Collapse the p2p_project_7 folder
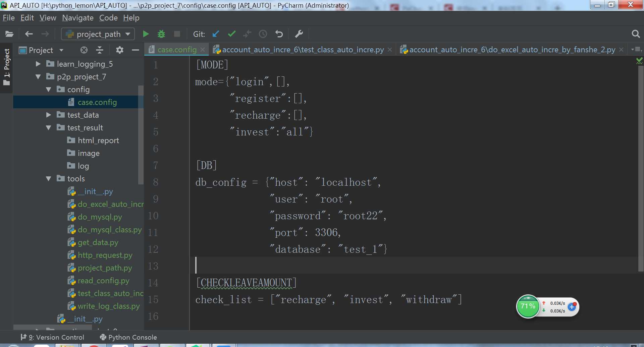The height and width of the screenshot is (347, 644). 38,77
